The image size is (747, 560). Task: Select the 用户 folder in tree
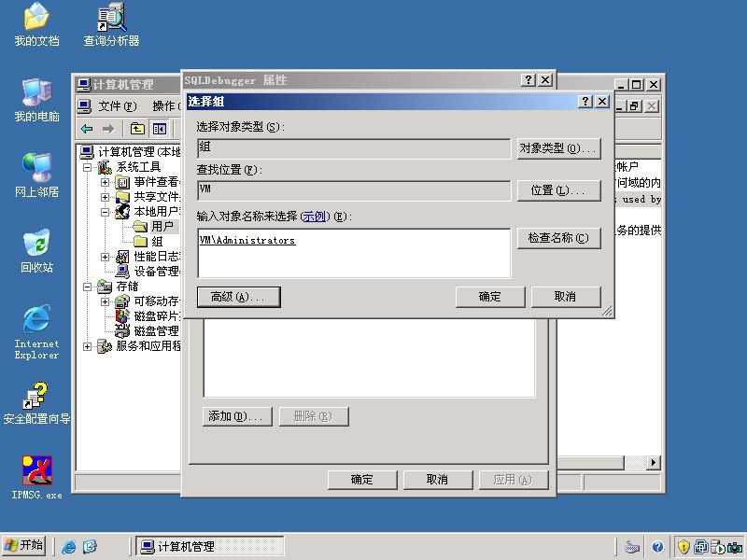click(x=162, y=226)
